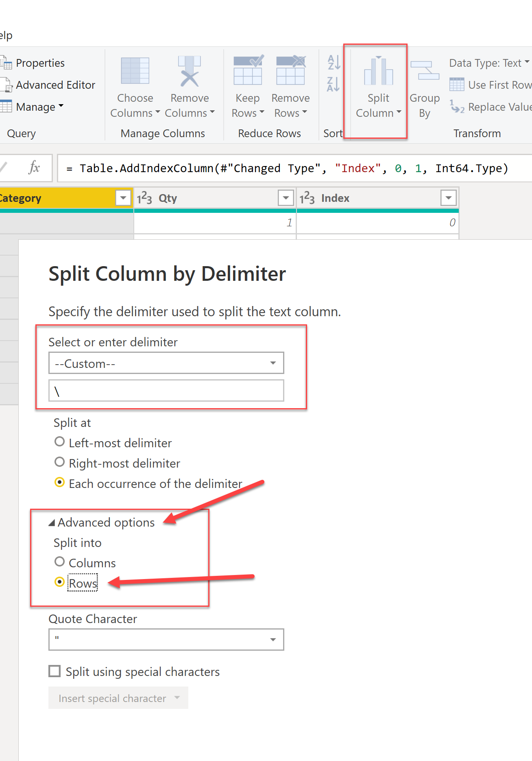Open the Qty column filter dropdown
532x761 pixels.
pos(286,198)
